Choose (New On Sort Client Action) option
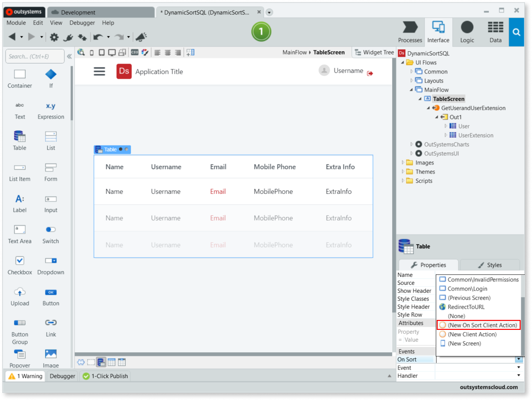Image resolution: width=532 pixels, height=400 pixels. tap(478, 325)
